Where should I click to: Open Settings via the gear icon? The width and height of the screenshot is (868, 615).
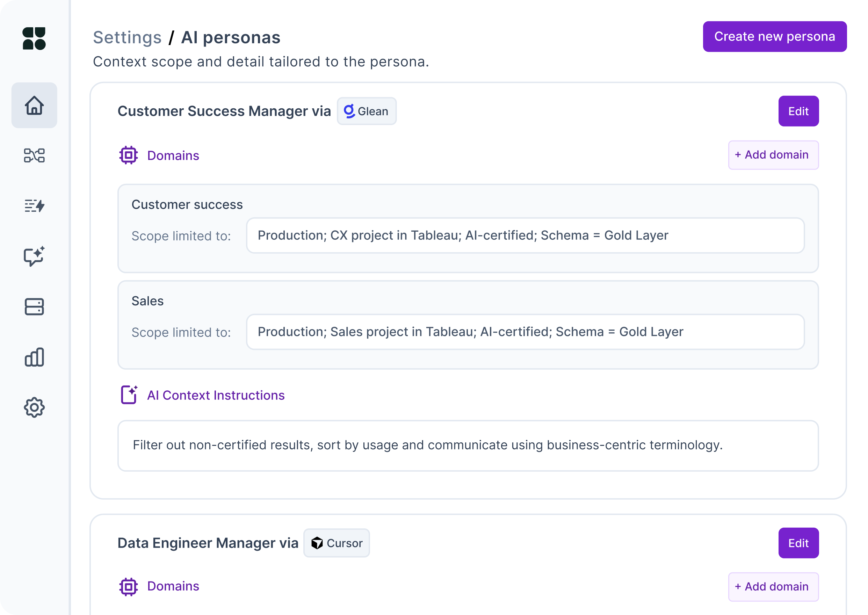point(35,407)
